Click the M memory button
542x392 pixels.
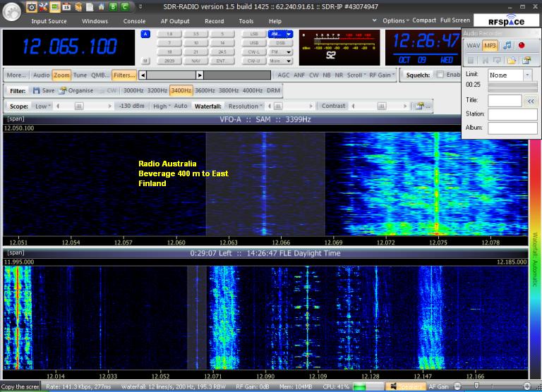coord(145,61)
